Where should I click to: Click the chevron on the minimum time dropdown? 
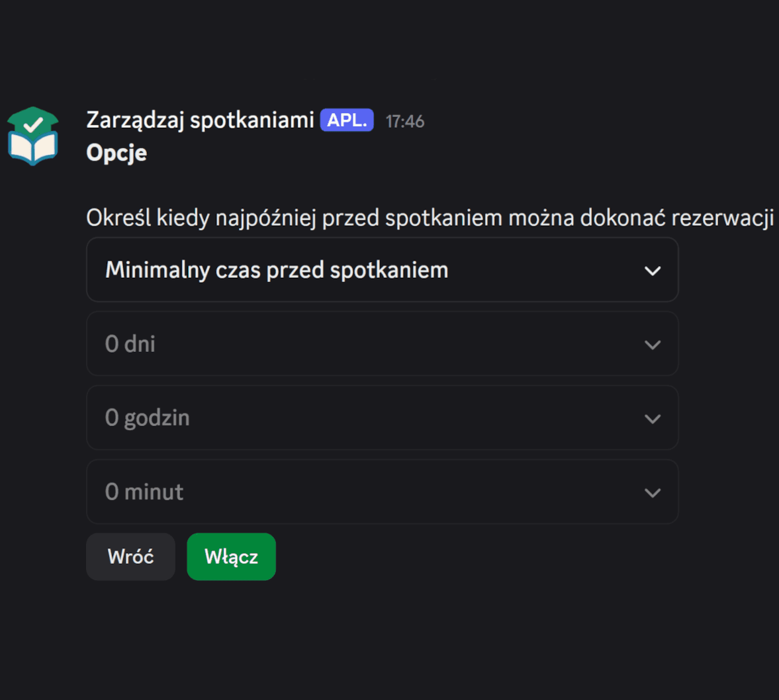[653, 270]
